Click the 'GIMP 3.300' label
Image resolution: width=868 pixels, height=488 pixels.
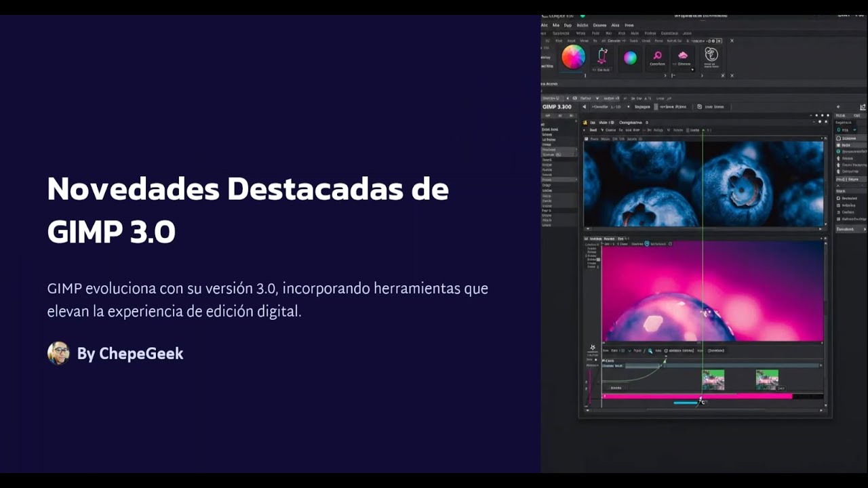click(x=557, y=106)
